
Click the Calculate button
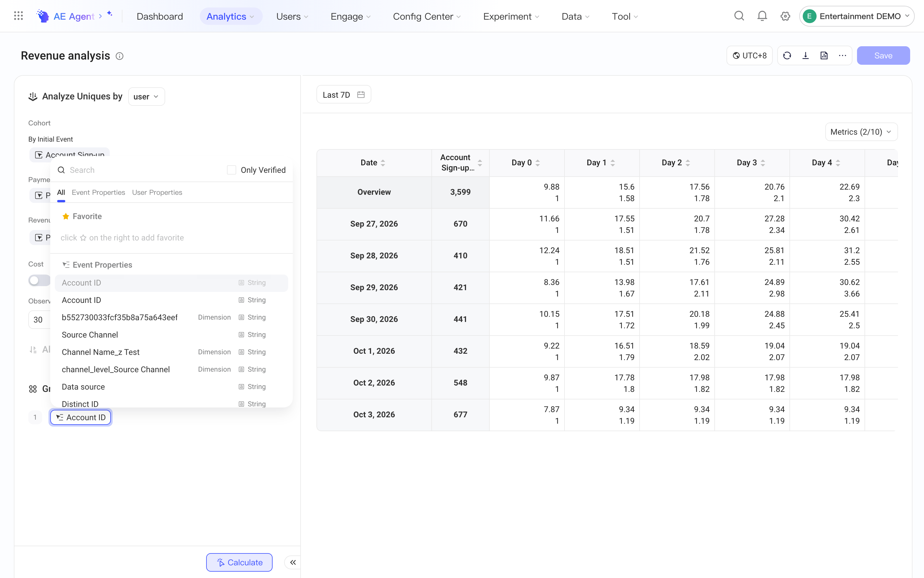(x=239, y=562)
